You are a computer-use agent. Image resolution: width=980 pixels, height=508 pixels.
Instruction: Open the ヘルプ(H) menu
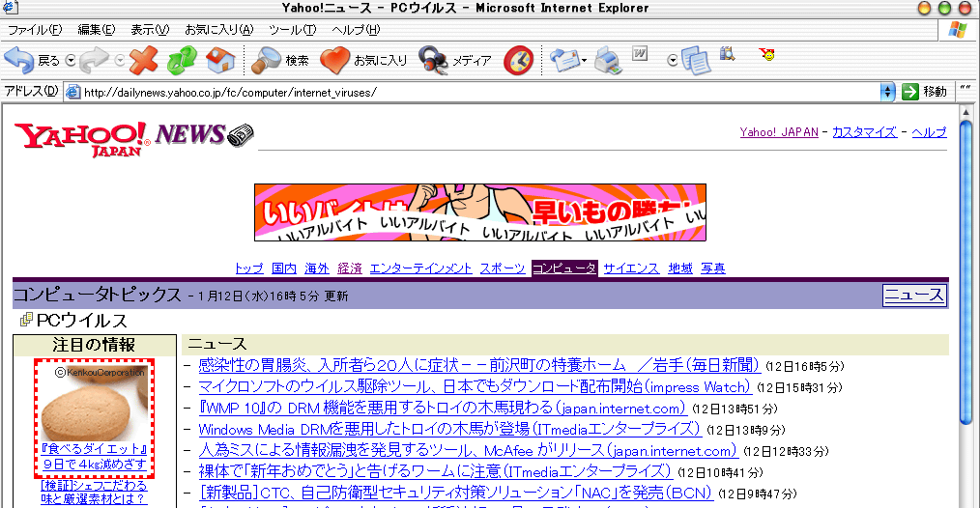(x=356, y=29)
